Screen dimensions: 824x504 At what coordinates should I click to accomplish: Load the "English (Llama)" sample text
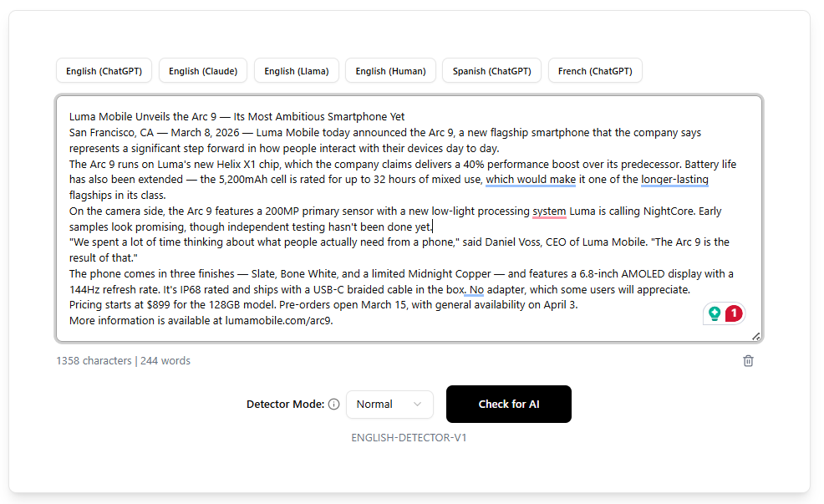point(296,70)
